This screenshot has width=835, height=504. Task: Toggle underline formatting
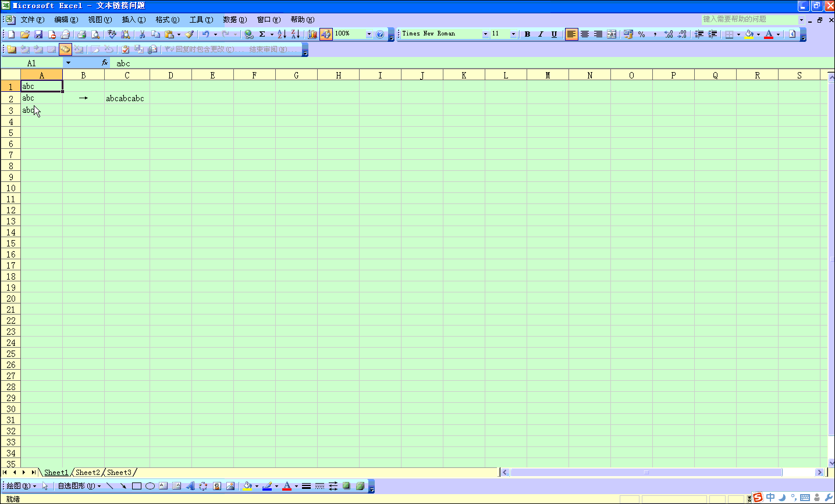click(554, 34)
